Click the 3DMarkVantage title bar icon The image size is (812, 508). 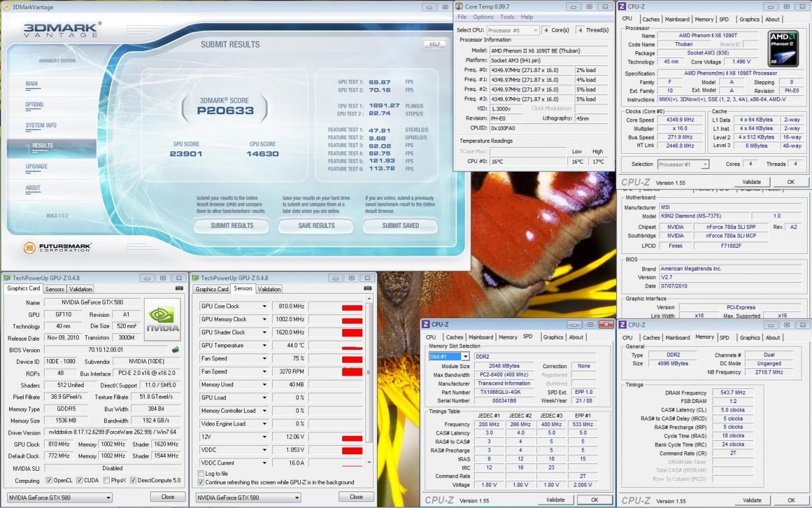coord(7,7)
